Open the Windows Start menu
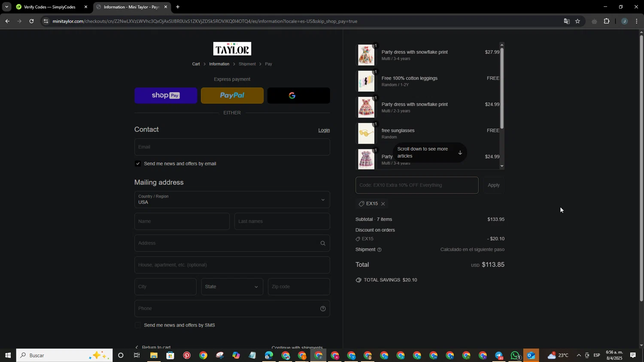Image resolution: width=644 pixels, height=362 pixels. tap(8, 355)
